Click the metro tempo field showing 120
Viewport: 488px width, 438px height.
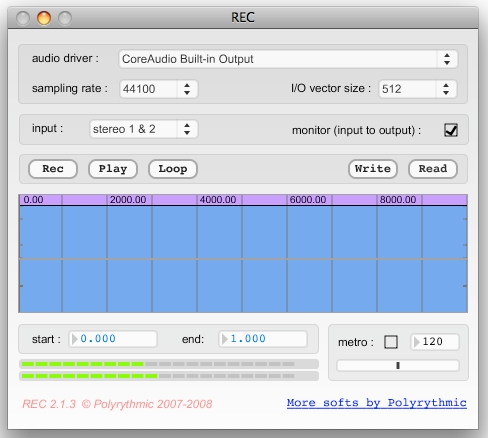click(x=435, y=342)
